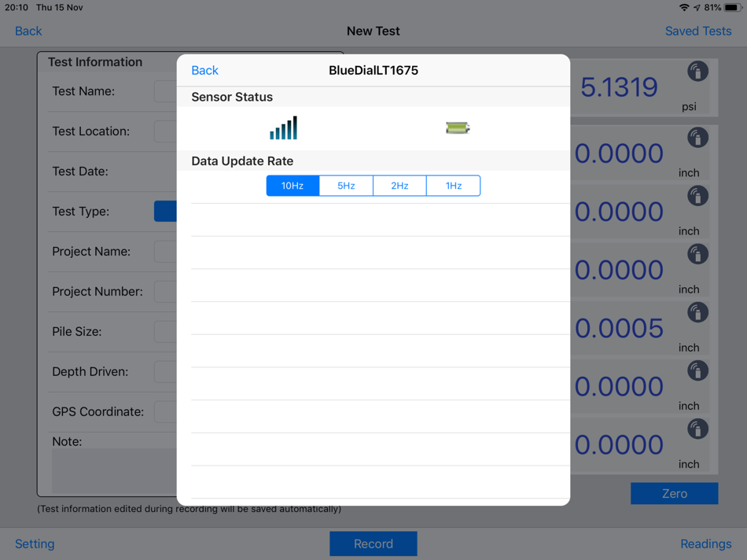The width and height of the screenshot is (747, 560).
Task: Tap the Wi-Fi status icon
Action: tap(684, 8)
